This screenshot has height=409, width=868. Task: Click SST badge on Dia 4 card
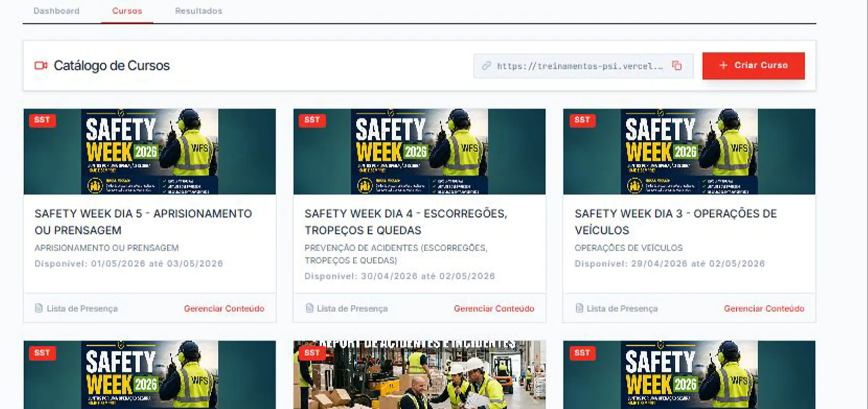(x=312, y=120)
